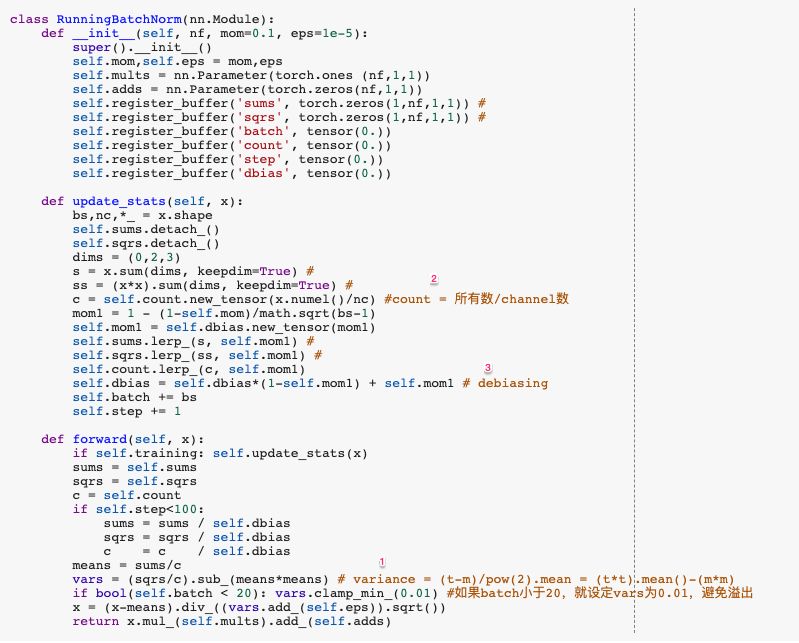
Task: Click the 'bs,nc,*_ = x.shape' line
Action: 142,216
